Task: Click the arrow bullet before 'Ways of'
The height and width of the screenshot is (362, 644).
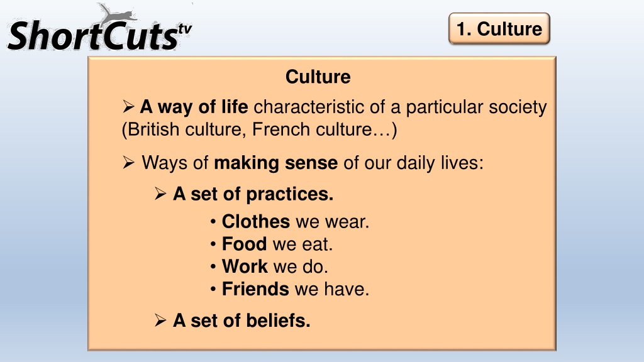Action: 128,163
